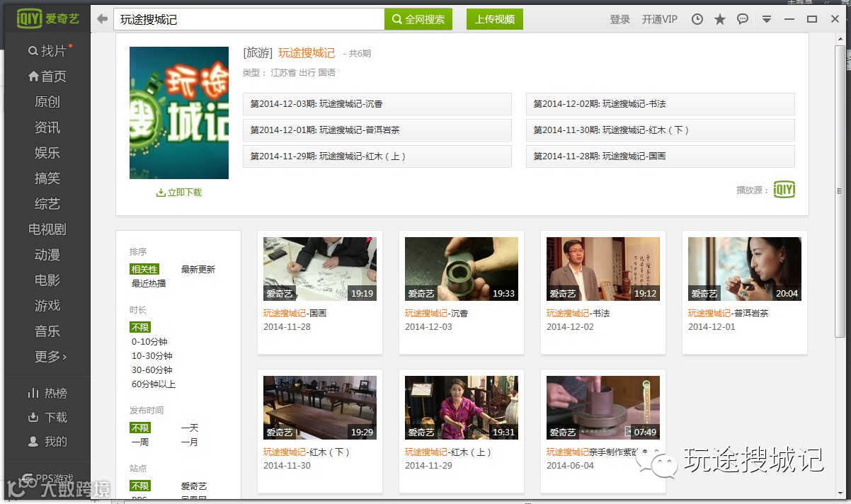The height and width of the screenshot is (504, 851).
Task: Select the 动漫 sidebar category
Action: tap(47, 255)
